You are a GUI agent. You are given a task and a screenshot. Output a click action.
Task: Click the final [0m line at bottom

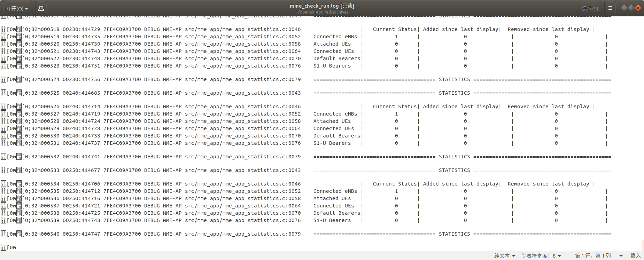coord(9,247)
